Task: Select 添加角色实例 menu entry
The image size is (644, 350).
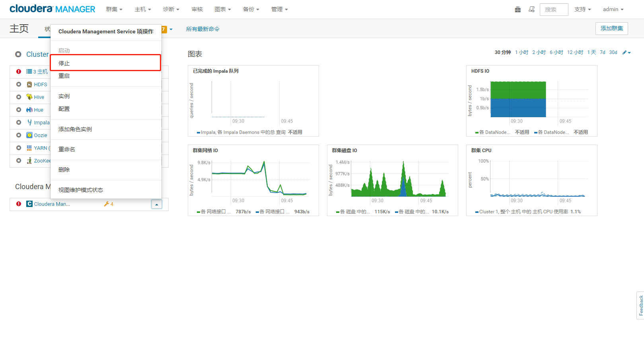Action: 105,129
